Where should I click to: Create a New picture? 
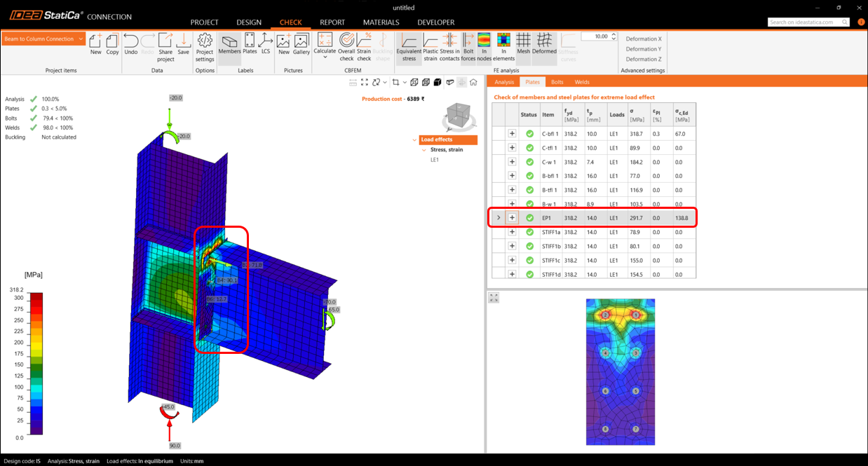coord(284,43)
